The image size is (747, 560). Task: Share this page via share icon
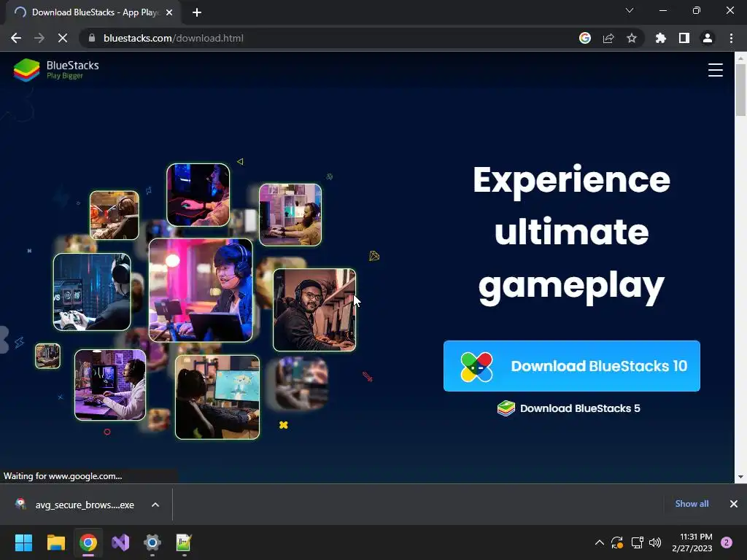tap(608, 38)
